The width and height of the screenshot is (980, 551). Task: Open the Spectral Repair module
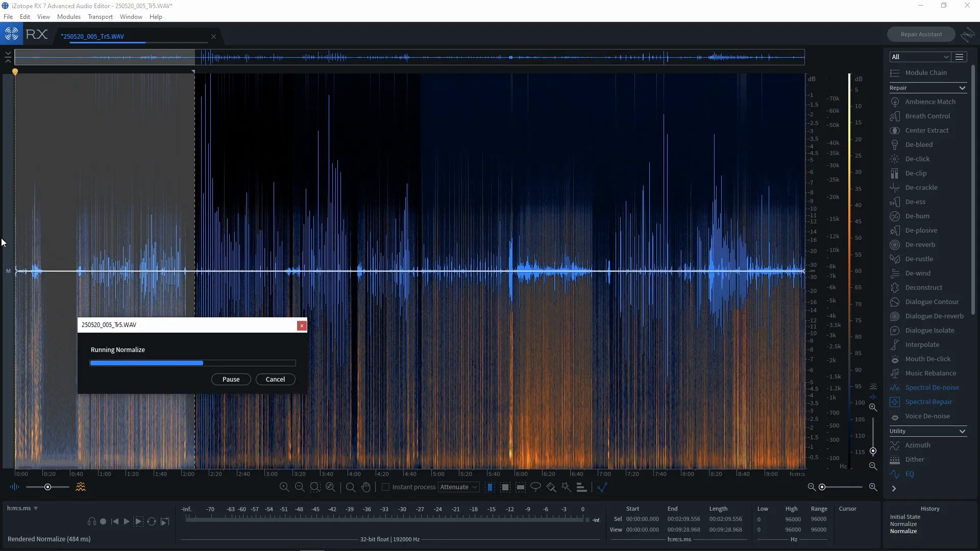928,402
